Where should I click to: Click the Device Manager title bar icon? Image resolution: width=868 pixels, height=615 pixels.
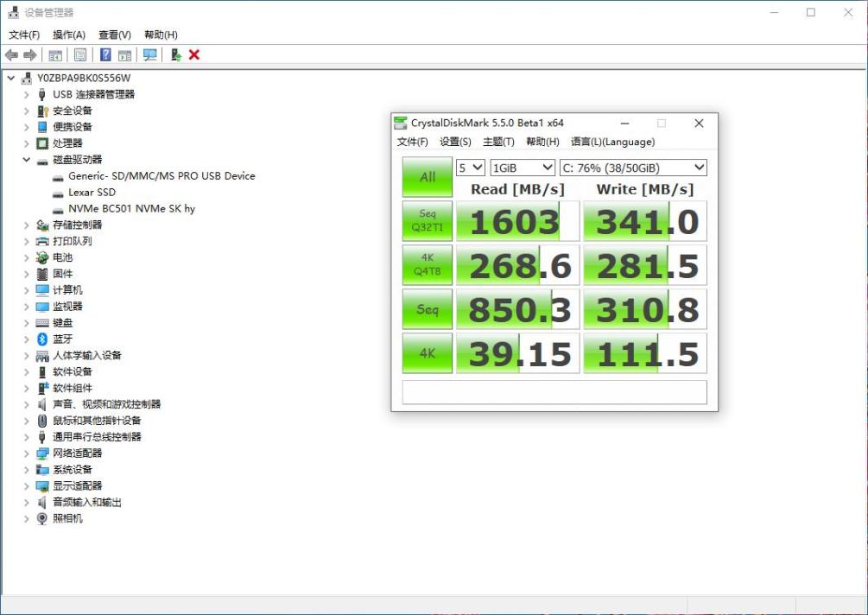pyautogui.click(x=13, y=12)
